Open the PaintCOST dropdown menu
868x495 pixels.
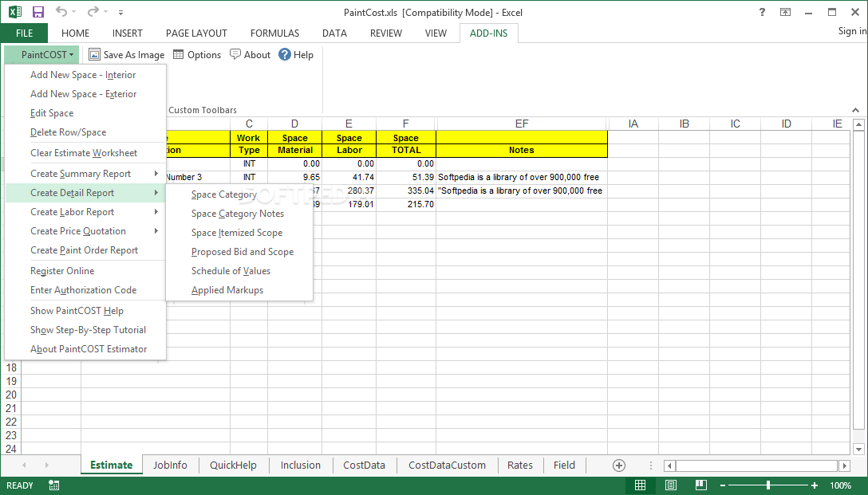(42, 54)
